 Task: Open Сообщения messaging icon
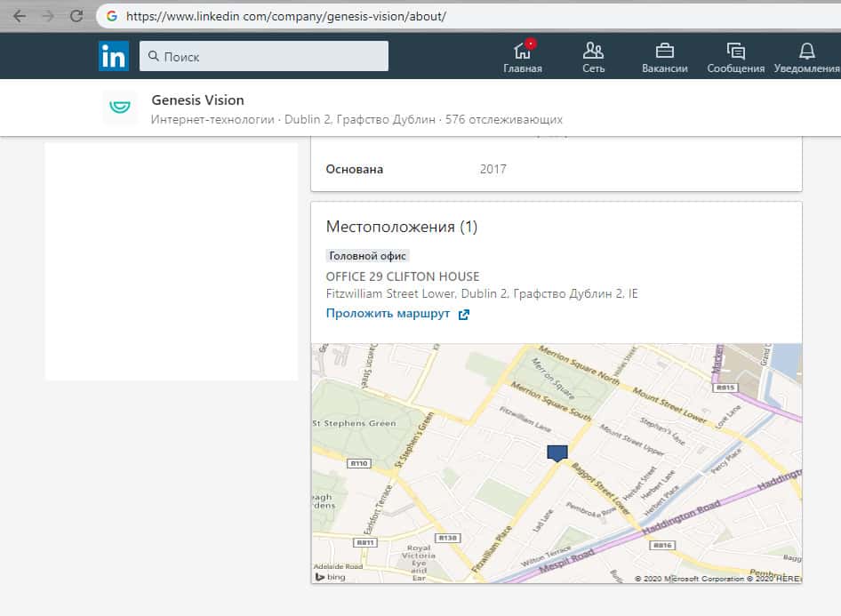(735, 50)
